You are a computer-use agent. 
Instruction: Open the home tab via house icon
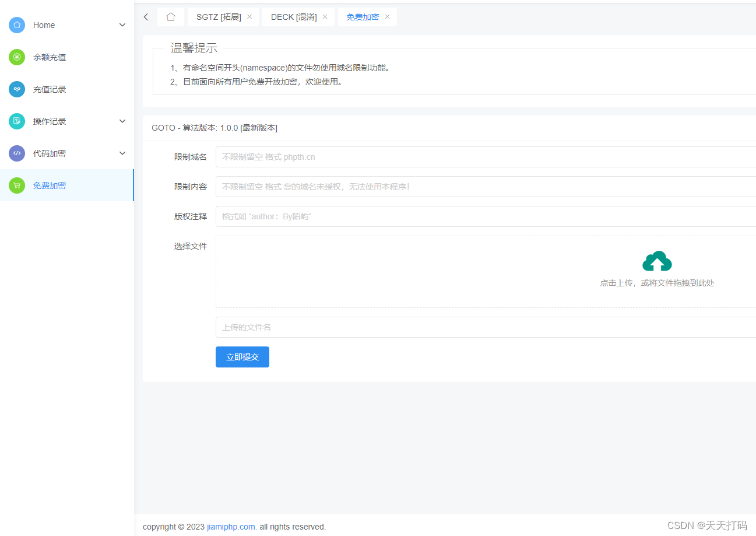[170, 16]
